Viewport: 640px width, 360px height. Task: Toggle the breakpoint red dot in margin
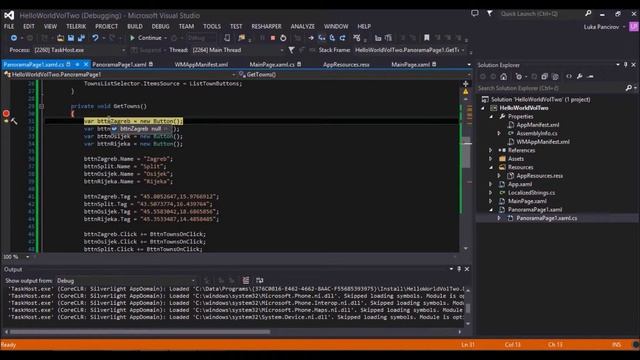tap(6, 113)
